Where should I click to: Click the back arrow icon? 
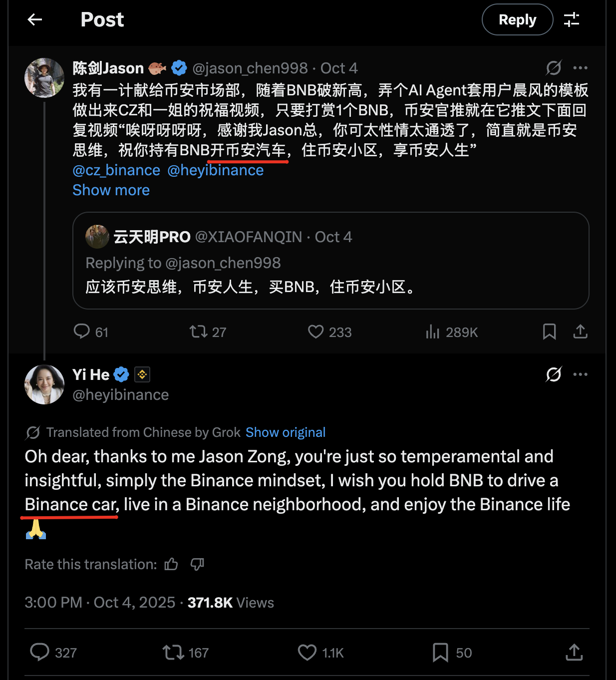(x=35, y=19)
